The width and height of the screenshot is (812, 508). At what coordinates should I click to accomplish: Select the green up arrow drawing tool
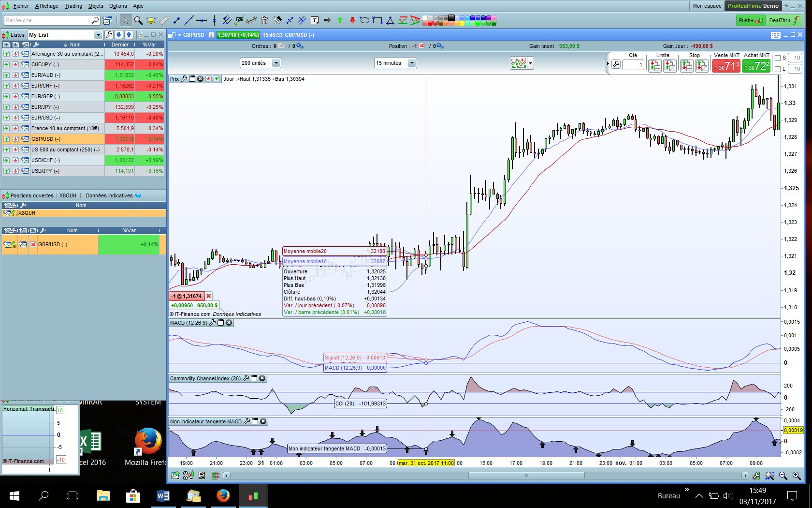pyautogui.click(x=340, y=20)
